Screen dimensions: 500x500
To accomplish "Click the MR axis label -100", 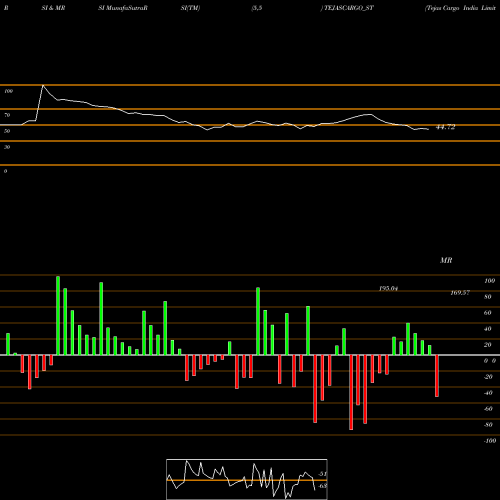I will [x=490, y=441].
